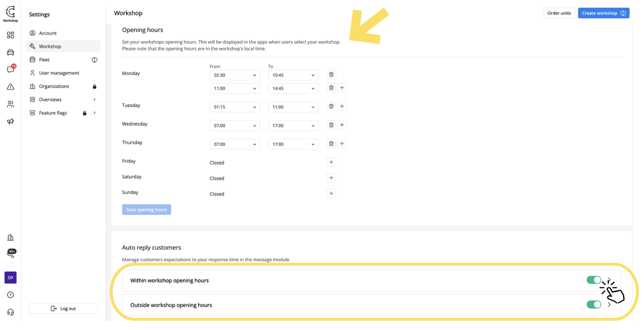Expand Outside workshop opening hours chevron
Screen dimensions: 644x330
pos(609,304)
